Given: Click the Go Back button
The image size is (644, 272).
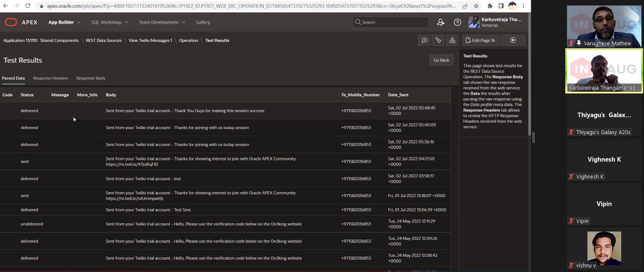Looking at the screenshot, I should tap(441, 60).
